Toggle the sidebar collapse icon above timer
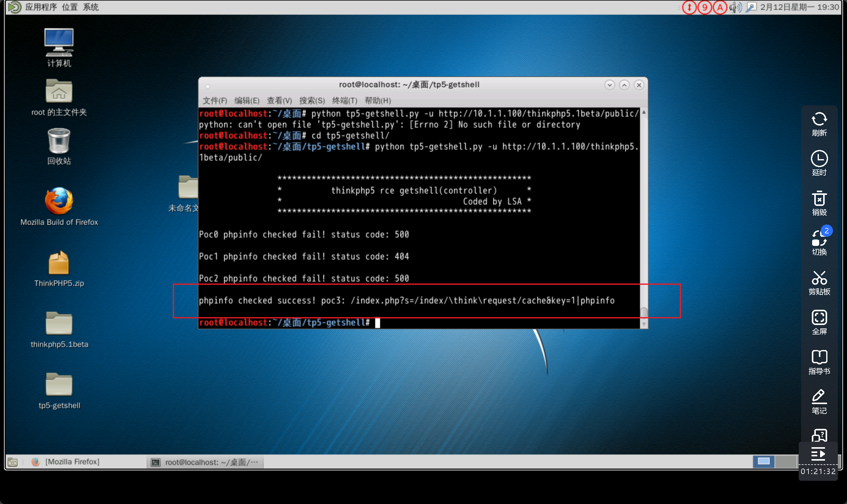The height and width of the screenshot is (504, 847). point(818,454)
